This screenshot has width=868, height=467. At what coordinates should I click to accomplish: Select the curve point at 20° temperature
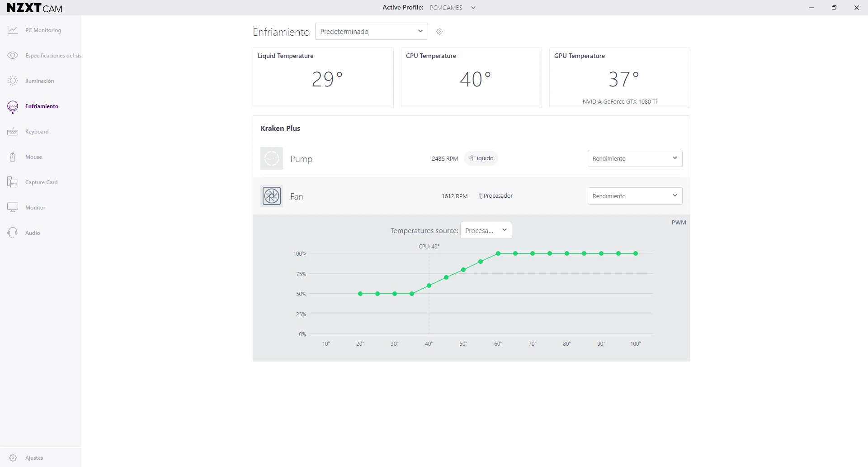(x=360, y=294)
